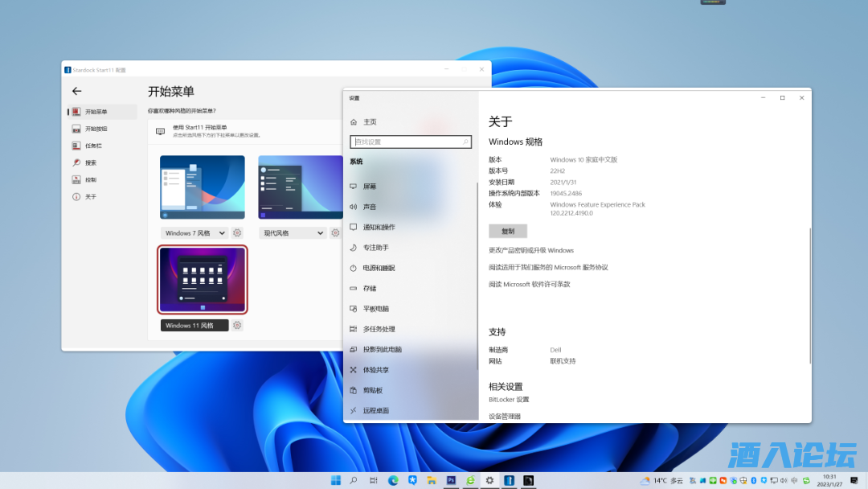Open the 更改产品密钥或升级 Windows link
The image size is (868, 489).
point(531,250)
